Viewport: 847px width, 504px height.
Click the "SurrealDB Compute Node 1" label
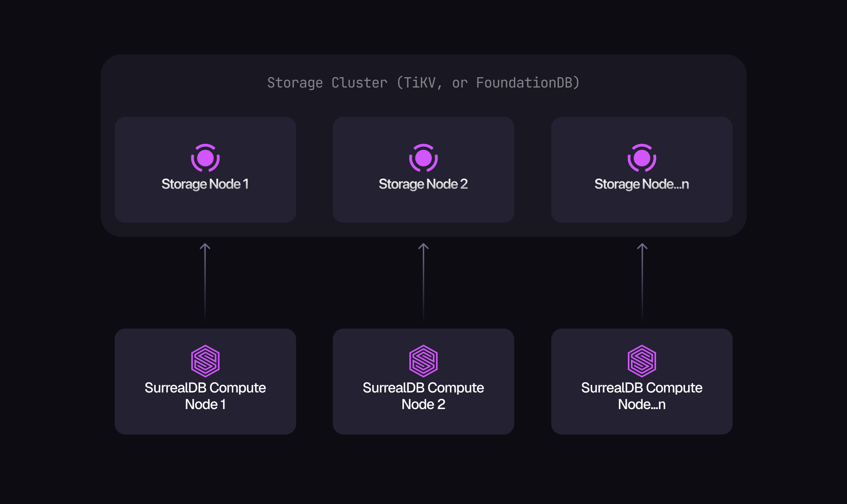pyautogui.click(x=205, y=396)
